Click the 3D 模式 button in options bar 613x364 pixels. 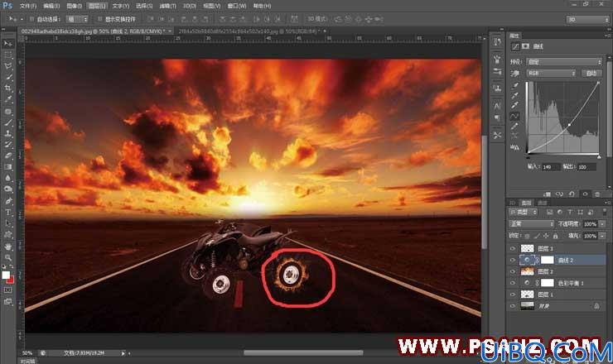pos(316,19)
